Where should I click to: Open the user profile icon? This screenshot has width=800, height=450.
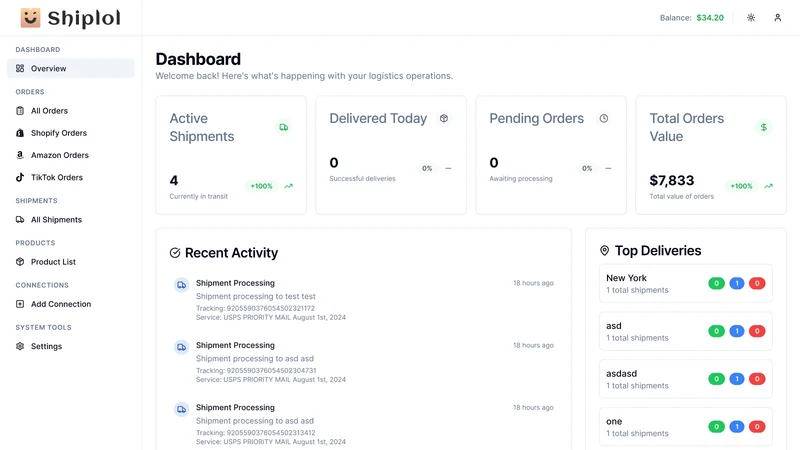[778, 17]
